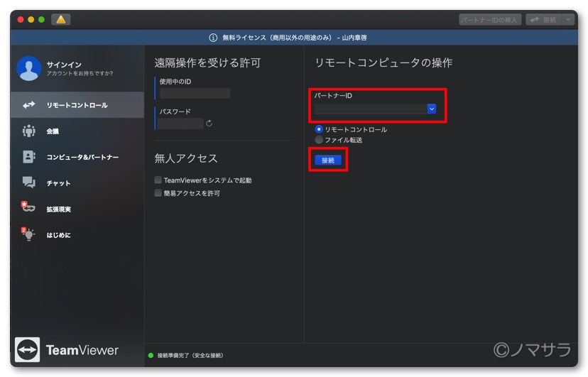Open the 会議 section in sidebar
Viewport: 588px width, 377px height.
tap(53, 131)
